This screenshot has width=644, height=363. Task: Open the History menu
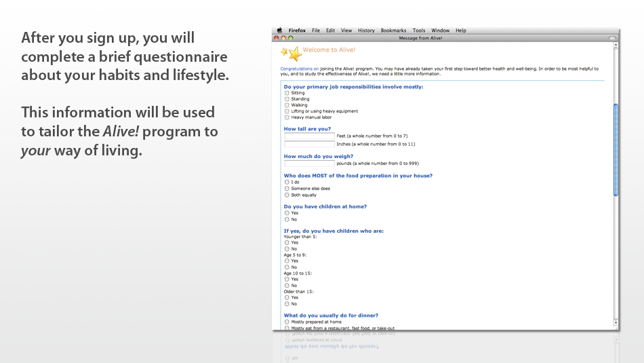click(x=366, y=31)
